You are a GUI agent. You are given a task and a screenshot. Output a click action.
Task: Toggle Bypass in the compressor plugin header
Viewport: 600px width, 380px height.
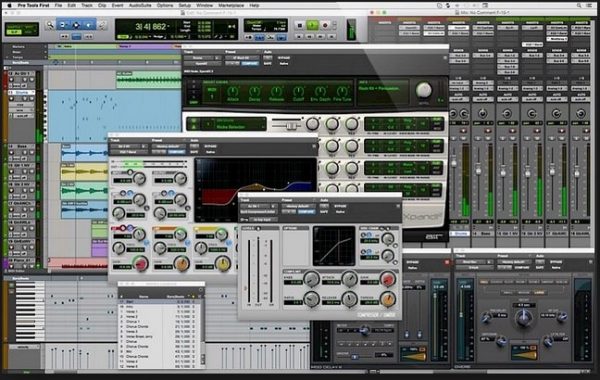click(x=340, y=206)
